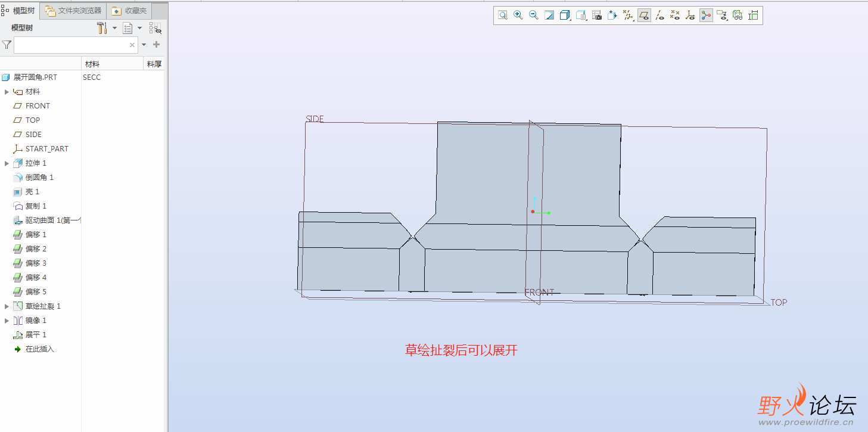Click the Zoom In magnifier icon

point(518,15)
